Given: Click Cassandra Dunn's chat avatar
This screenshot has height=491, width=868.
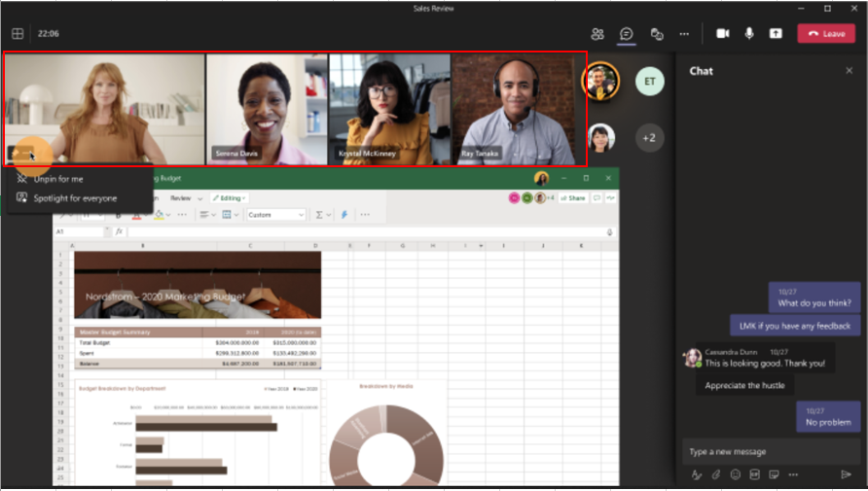Looking at the screenshot, I should [x=692, y=358].
